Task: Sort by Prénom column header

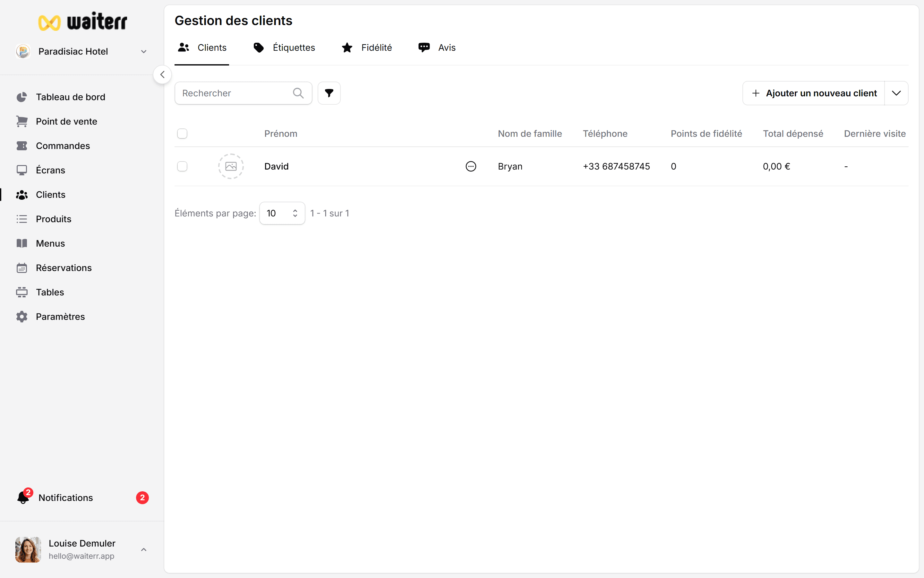Action: pos(281,134)
